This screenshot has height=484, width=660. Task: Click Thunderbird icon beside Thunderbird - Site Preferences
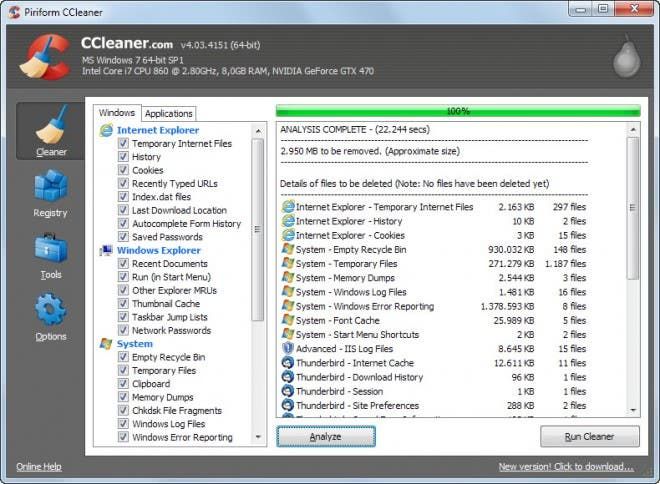pyautogui.click(x=288, y=405)
